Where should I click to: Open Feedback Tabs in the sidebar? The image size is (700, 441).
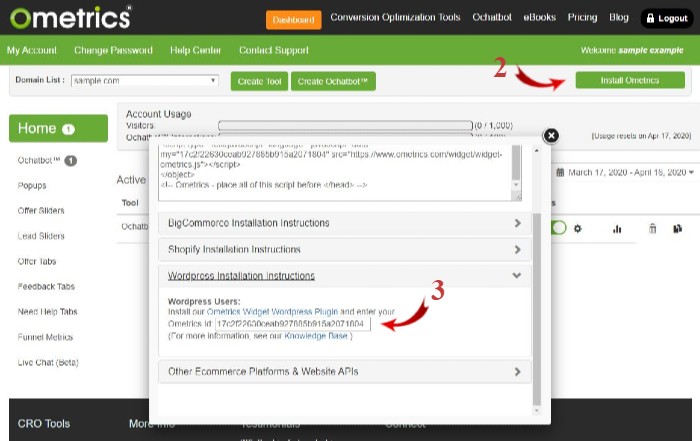tap(46, 286)
